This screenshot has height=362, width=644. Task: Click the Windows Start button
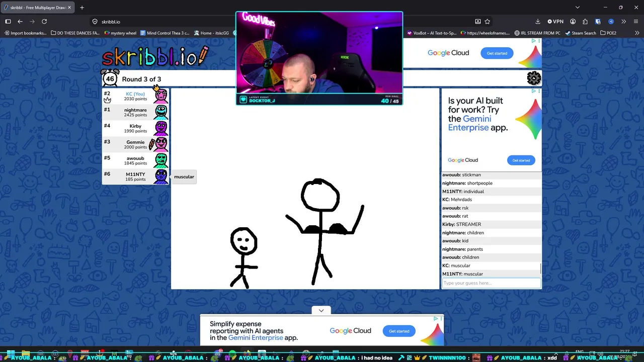(10, 354)
